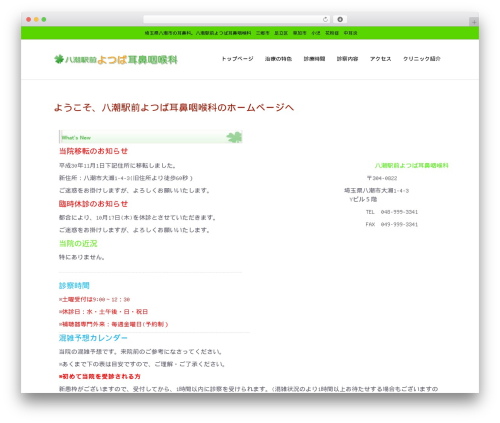Click the clover image in the What's New banner
This screenshot has width=500, height=423.
[x=234, y=137]
